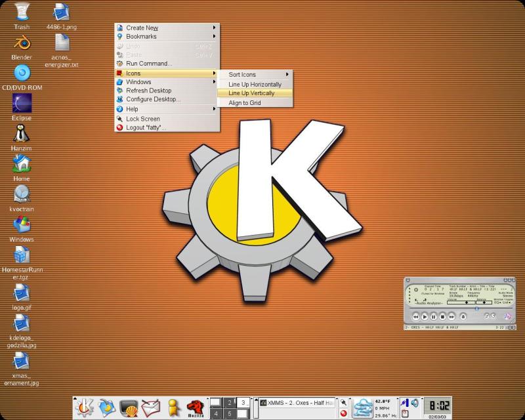Switch to virtual desktop 3 in pager
The image size is (525, 420).
coord(243,402)
